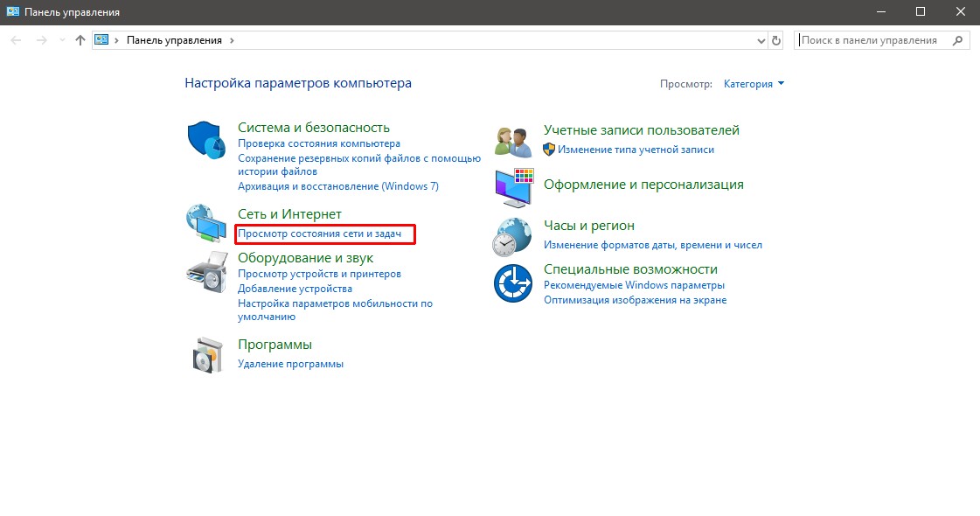Open Учетные записи пользователей category

coord(642,130)
